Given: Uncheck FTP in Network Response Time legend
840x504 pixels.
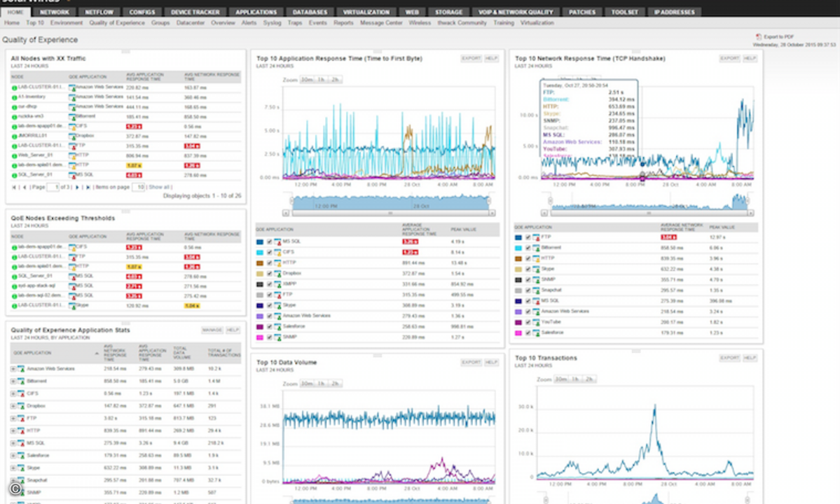Looking at the screenshot, I should tap(528, 237).
